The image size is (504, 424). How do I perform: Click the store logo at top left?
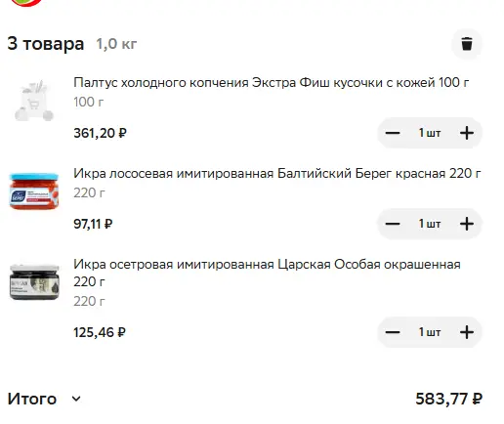[26, 3]
